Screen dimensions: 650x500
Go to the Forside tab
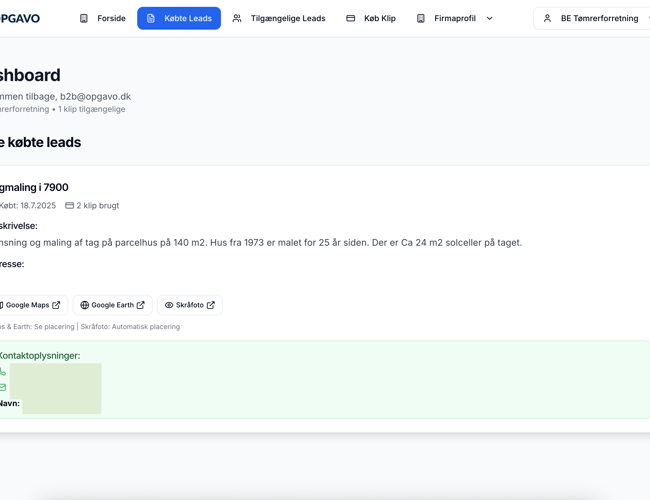tap(111, 18)
